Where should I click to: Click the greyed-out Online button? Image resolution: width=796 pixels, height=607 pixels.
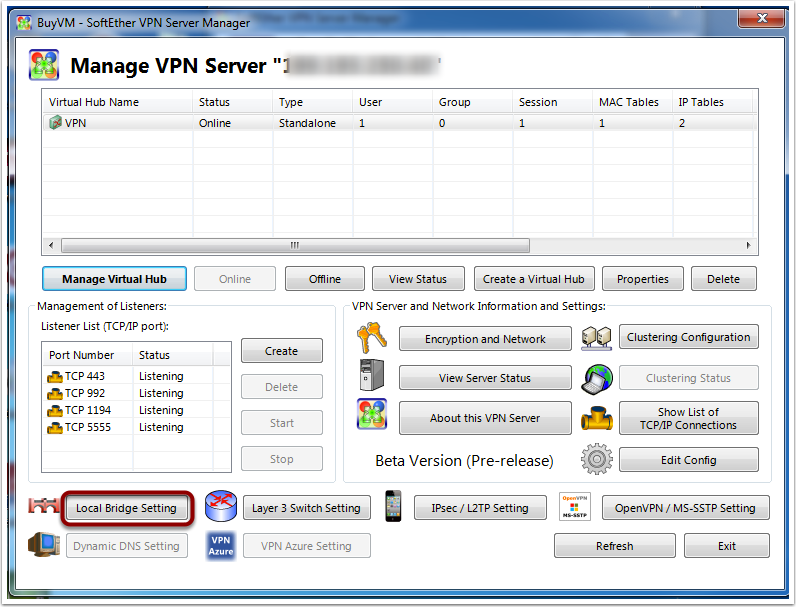pyautogui.click(x=235, y=279)
